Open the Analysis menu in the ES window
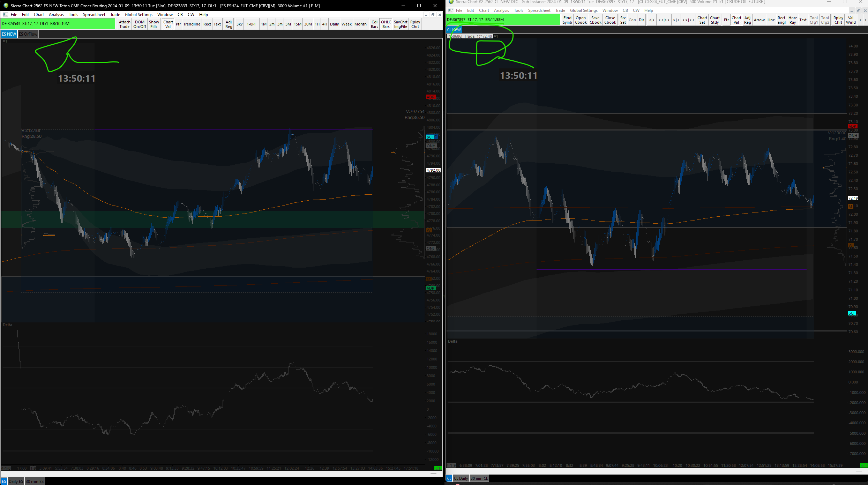The width and height of the screenshot is (868, 485). (56, 15)
